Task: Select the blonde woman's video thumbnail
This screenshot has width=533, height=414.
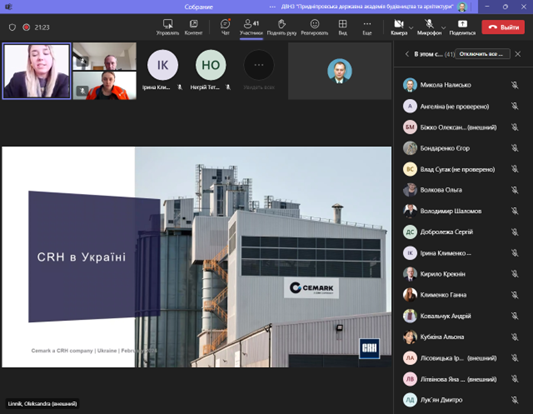Action: tap(36, 71)
